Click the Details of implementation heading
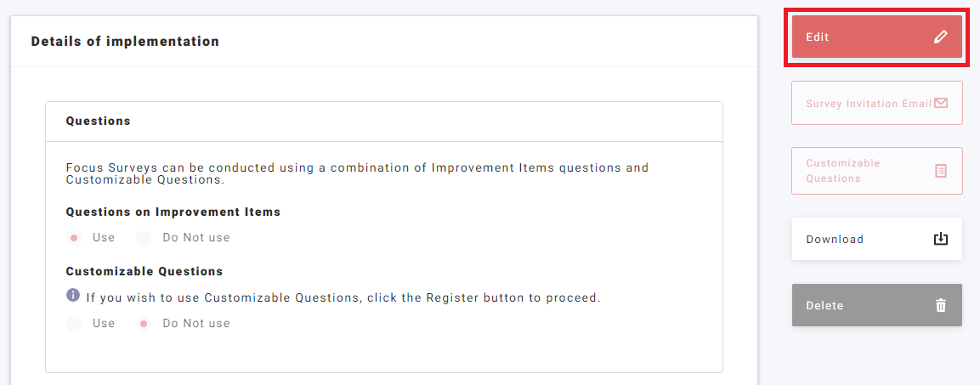This screenshot has height=385, width=980. tap(125, 41)
